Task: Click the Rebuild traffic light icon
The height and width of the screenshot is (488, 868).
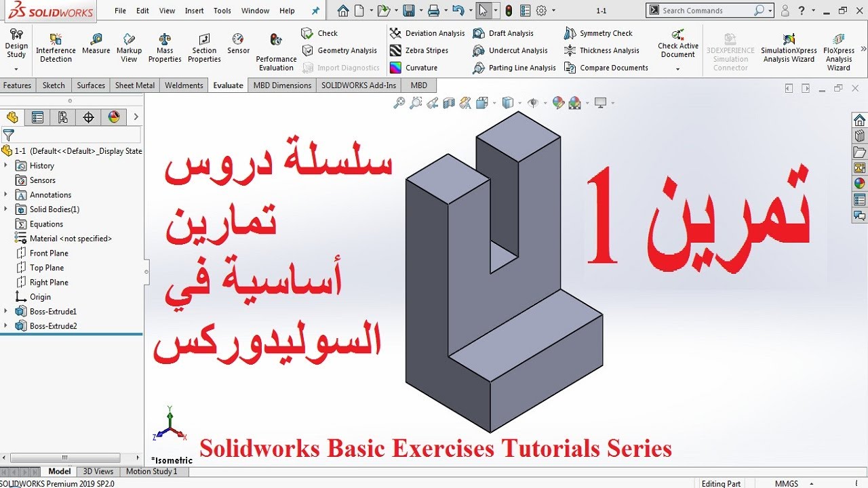Action: pos(509,11)
